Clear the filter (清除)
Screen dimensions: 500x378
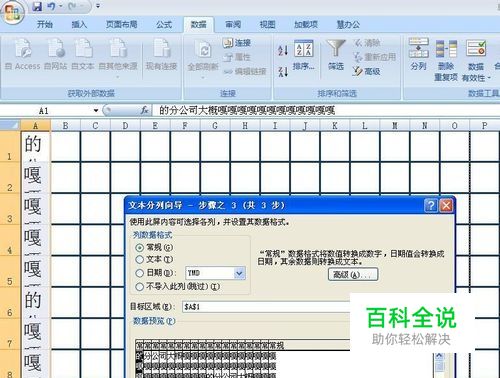pos(367,43)
